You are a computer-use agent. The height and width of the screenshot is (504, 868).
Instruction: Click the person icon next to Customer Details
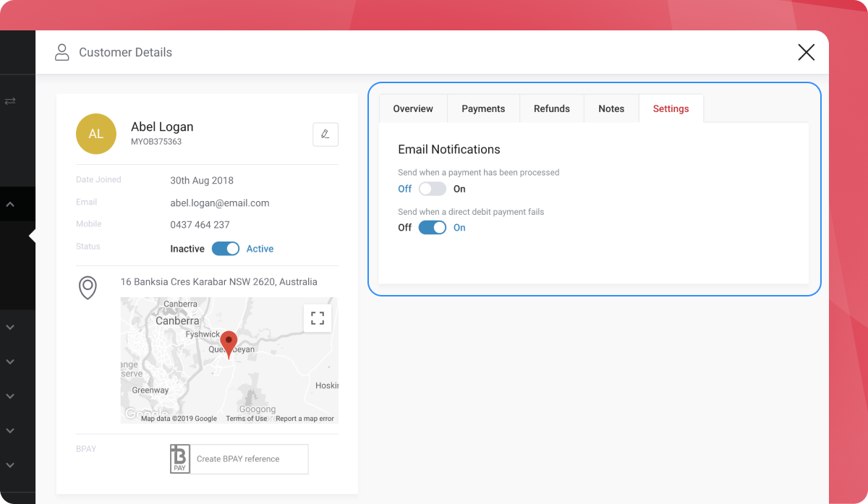coord(62,52)
